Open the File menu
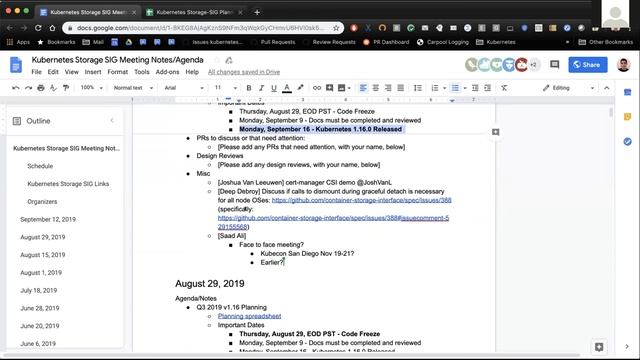Image resolution: width=640 pixels, height=360 pixels. tap(36, 72)
